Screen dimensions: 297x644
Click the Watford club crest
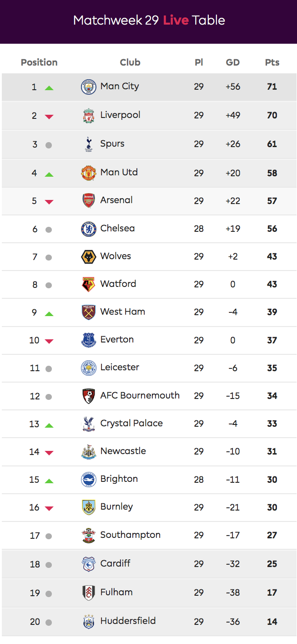pyautogui.click(x=89, y=284)
